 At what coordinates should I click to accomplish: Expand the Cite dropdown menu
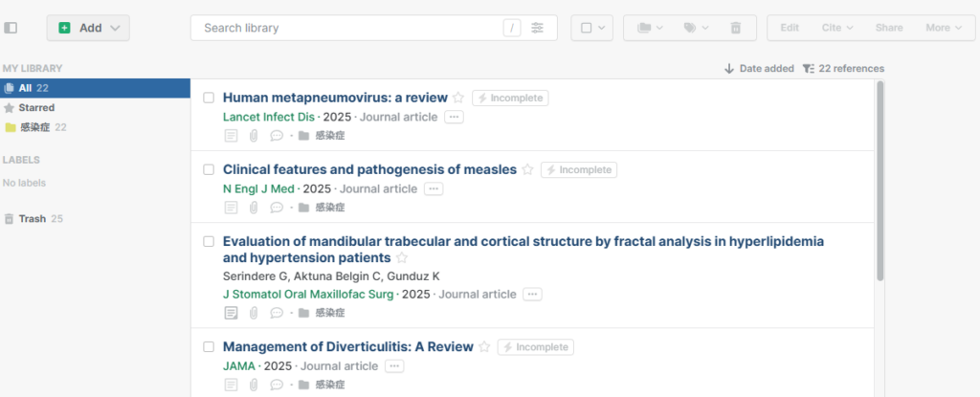tap(837, 28)
